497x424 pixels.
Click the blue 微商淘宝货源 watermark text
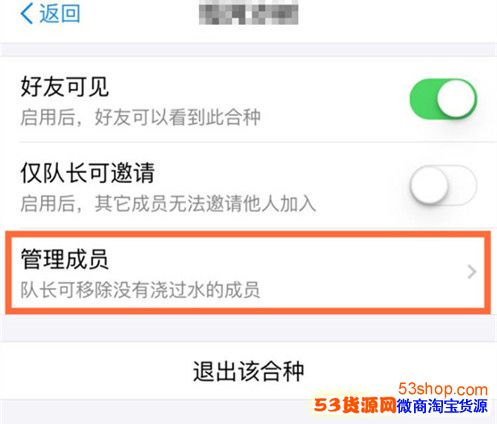[442, 406]
